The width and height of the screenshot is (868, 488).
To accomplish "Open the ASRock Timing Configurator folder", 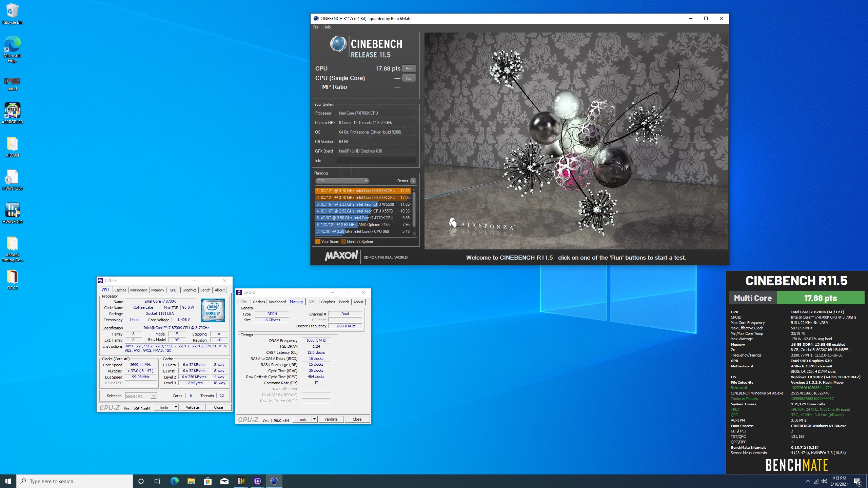I will 12,249.
